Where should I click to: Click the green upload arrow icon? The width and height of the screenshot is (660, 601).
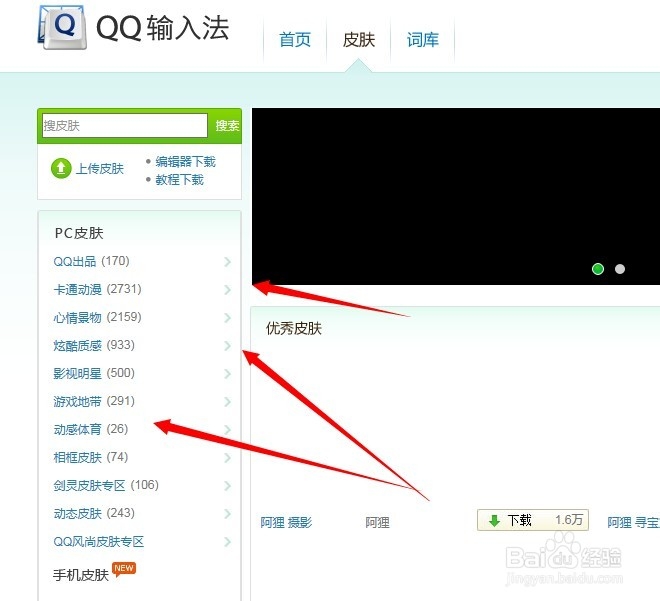pos(61,168)
